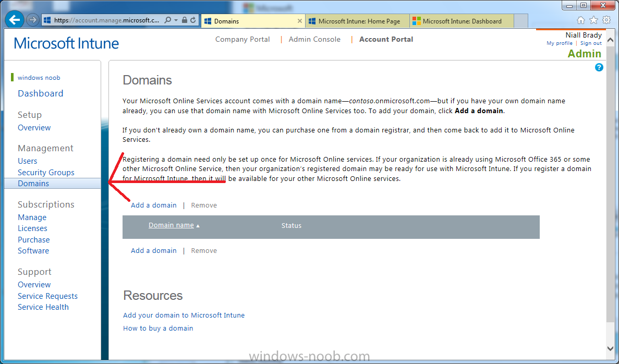This screenshot has width=619, height=364.
Task: Click the Status column header
Action: tap(292, 226)
